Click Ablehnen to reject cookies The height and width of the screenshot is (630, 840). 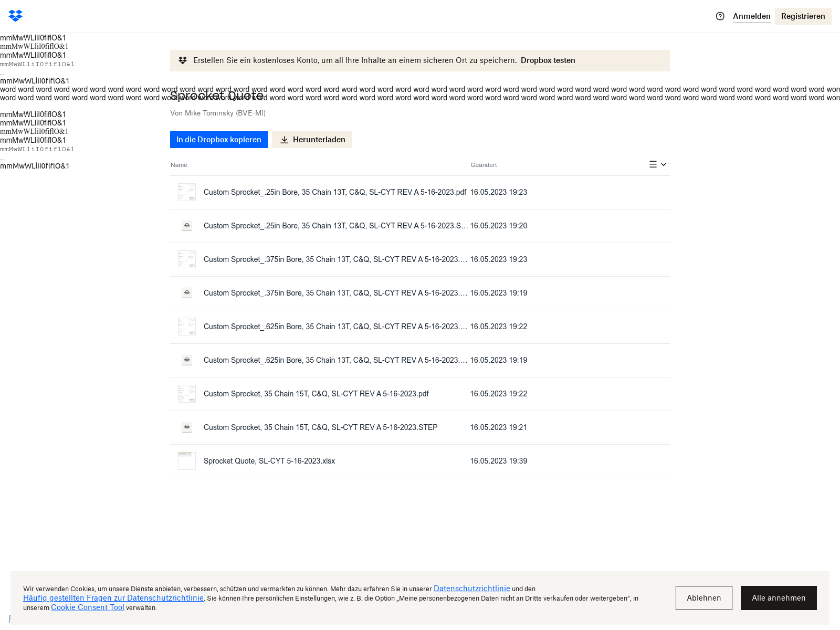coord(704,598)
